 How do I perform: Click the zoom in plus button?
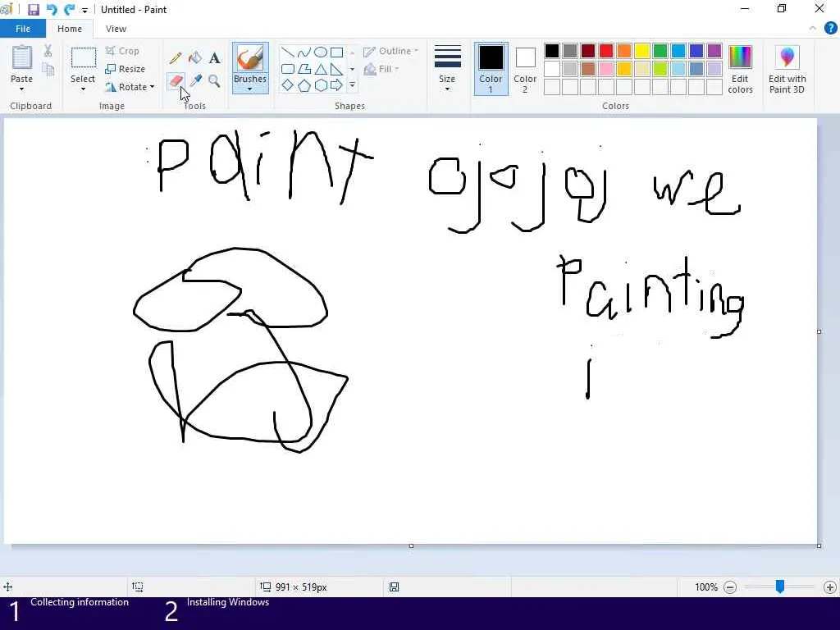[x=830, y=587]
